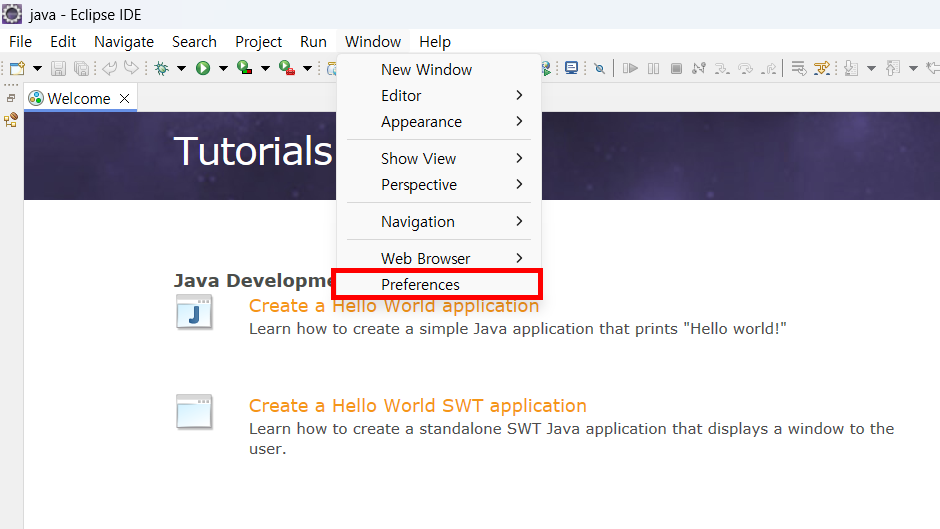Click the Open Console monitor icon
Viewport: 940px width, 529px height.
[x=571, y=68]
